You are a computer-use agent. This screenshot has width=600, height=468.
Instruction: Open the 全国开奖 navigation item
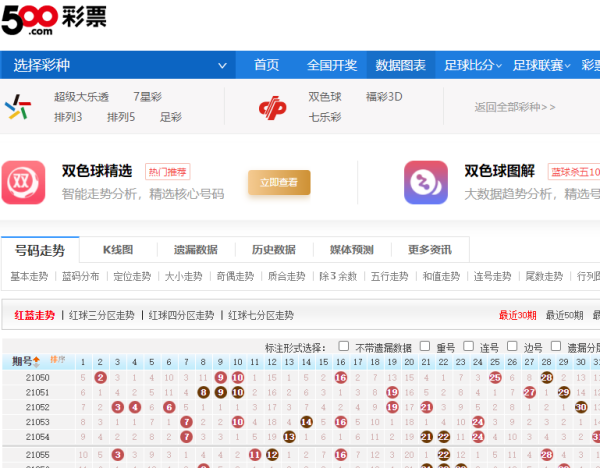[331, 65]
